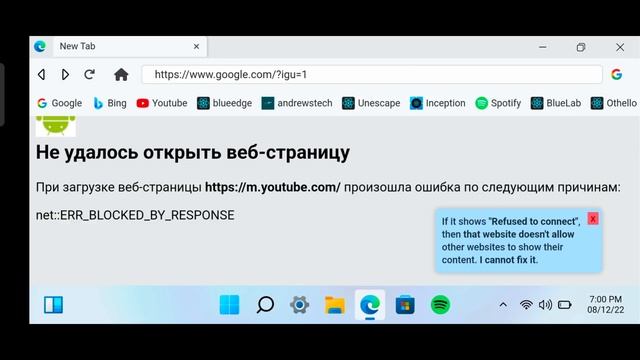Click the Edge logo in title bar
Image resolution: width=640 pixels, height=360 pixels.
(x=40, y=47)
